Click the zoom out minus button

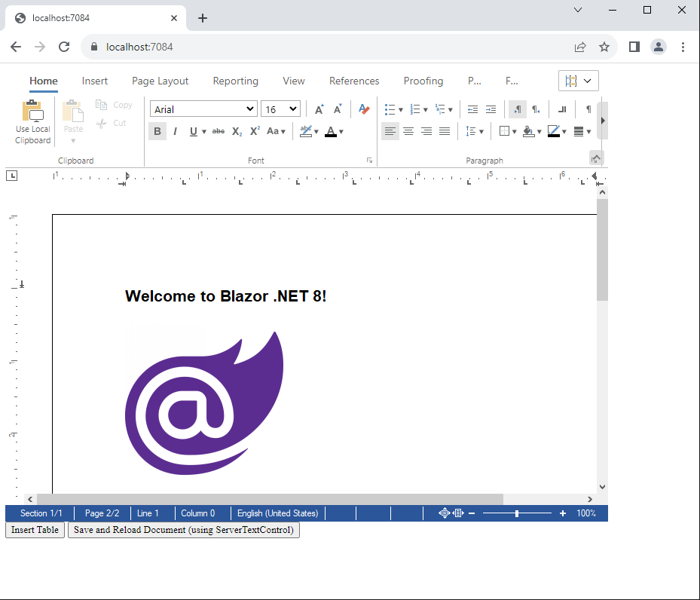(472, 513)
